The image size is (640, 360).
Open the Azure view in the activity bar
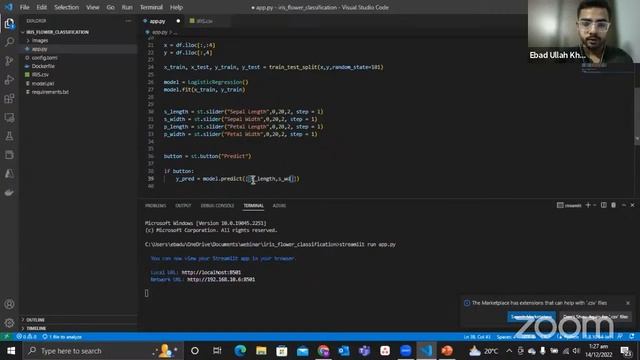[9, 174]
